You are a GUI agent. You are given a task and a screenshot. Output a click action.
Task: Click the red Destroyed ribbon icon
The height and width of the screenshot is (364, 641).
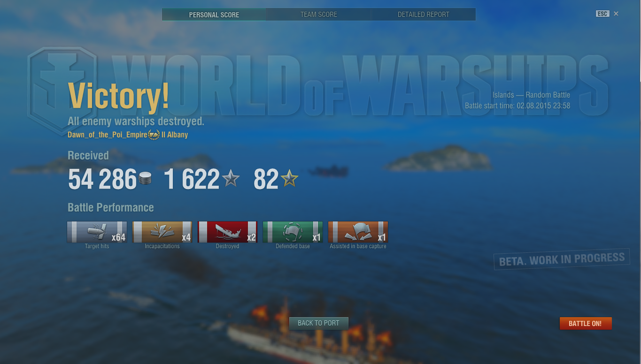coord(227,232)
